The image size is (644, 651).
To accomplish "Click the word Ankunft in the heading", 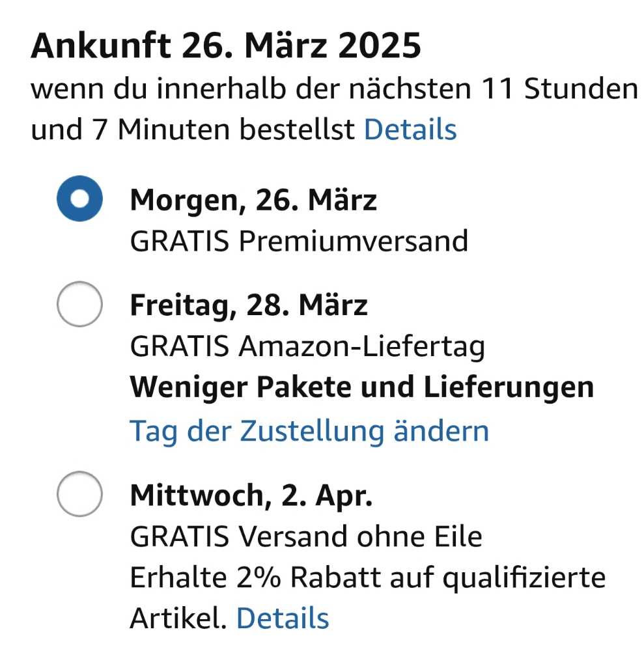I will tap(101, 47).
